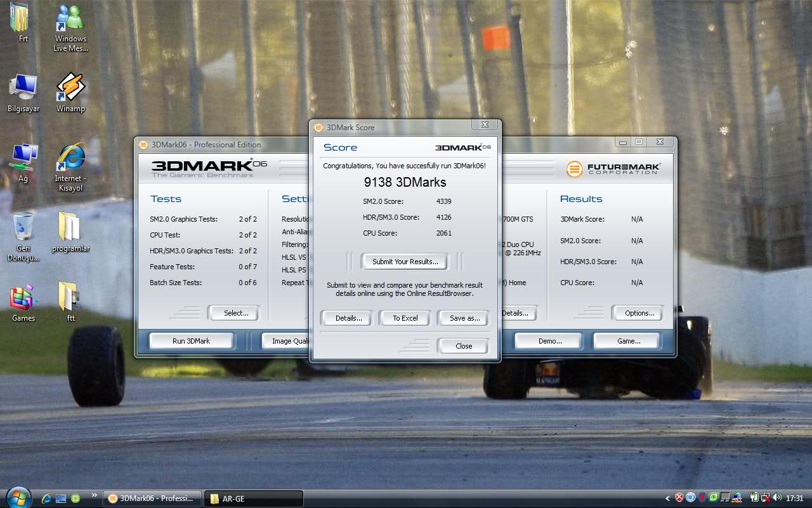The width and height of the screenshot is (812, 508).
Task: Export the score with To Excel
Action: click(405, 318)
